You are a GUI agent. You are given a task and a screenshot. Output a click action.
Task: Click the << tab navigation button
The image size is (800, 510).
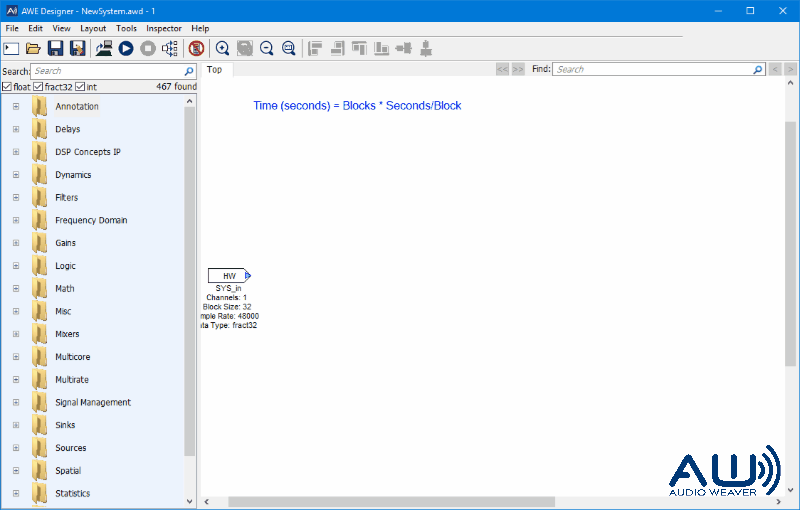tap(503, 69)
